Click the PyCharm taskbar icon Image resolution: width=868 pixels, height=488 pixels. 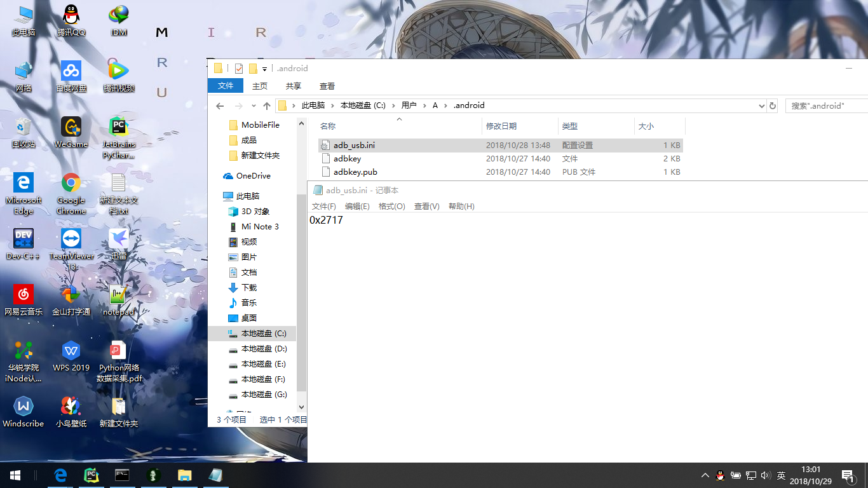pos(92,475)
